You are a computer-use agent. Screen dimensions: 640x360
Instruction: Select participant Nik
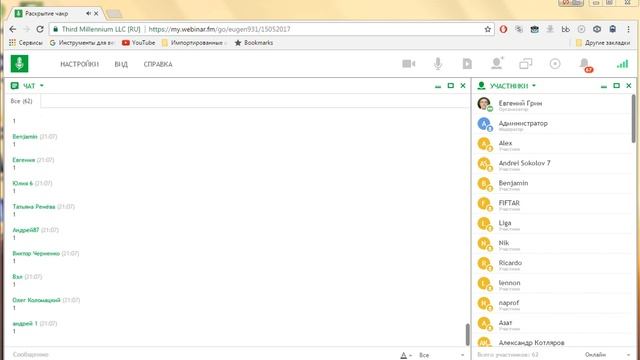tap(551, 244)
